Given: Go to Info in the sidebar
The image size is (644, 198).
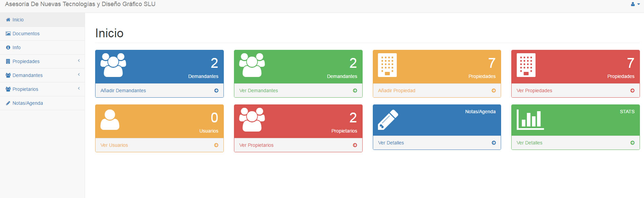Looking at the screenshot, I should [x=16, y=47].
